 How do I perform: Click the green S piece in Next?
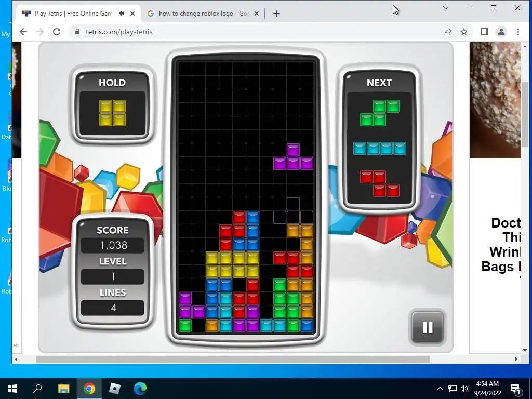(x=380, y=113)
